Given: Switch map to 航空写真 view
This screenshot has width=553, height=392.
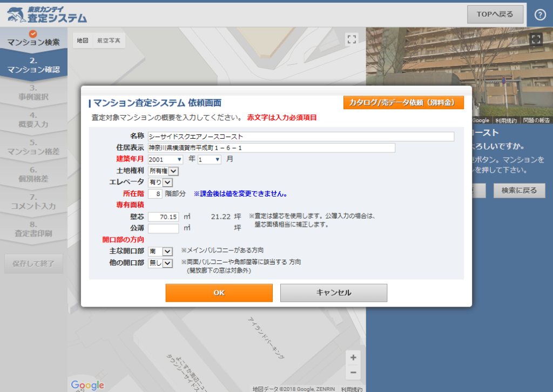Looking at the screenshot, I should coord(109,40).
